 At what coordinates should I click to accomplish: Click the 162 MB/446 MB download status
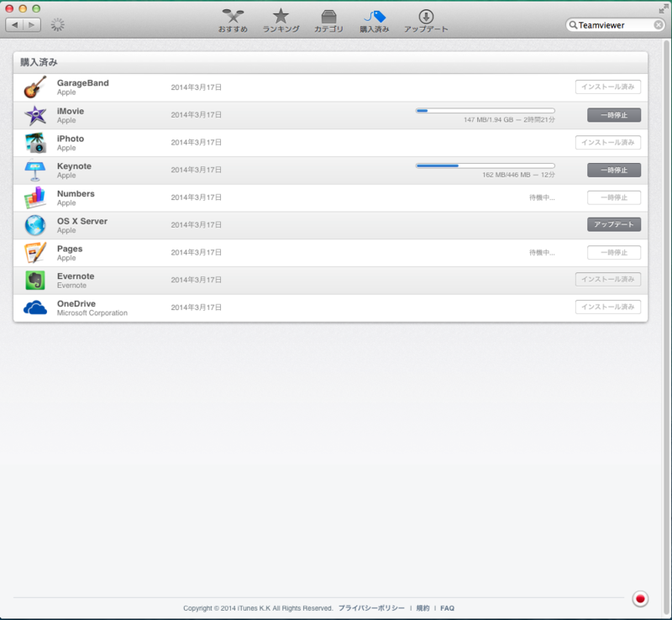click(518, 175)
